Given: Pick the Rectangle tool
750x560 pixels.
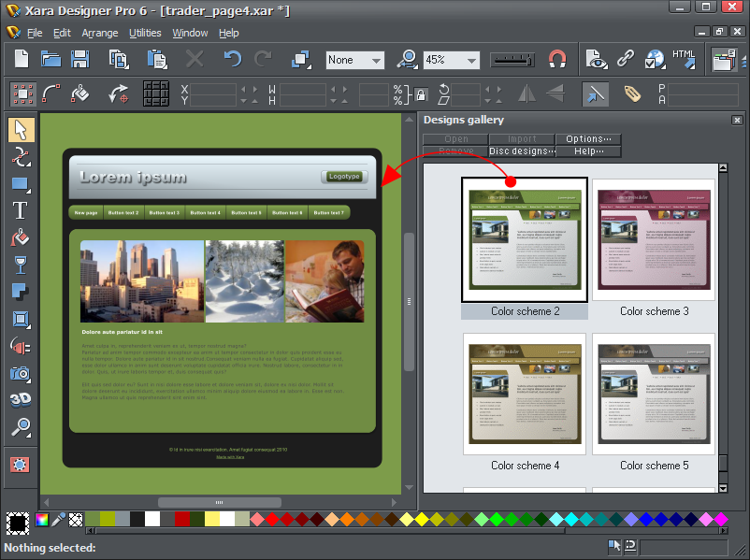Looking at the screenshot, I should pos(22,184).
